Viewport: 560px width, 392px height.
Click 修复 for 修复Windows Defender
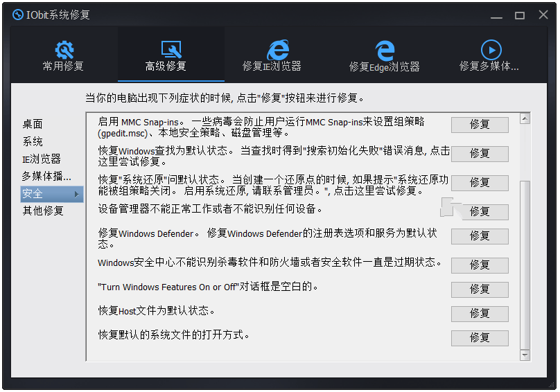point(480,236)
